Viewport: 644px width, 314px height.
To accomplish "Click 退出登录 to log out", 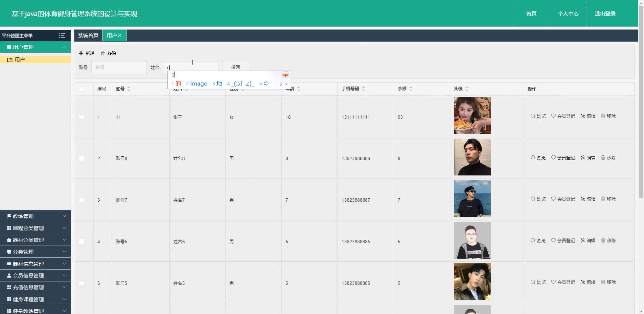I will [x=605, y=14].
